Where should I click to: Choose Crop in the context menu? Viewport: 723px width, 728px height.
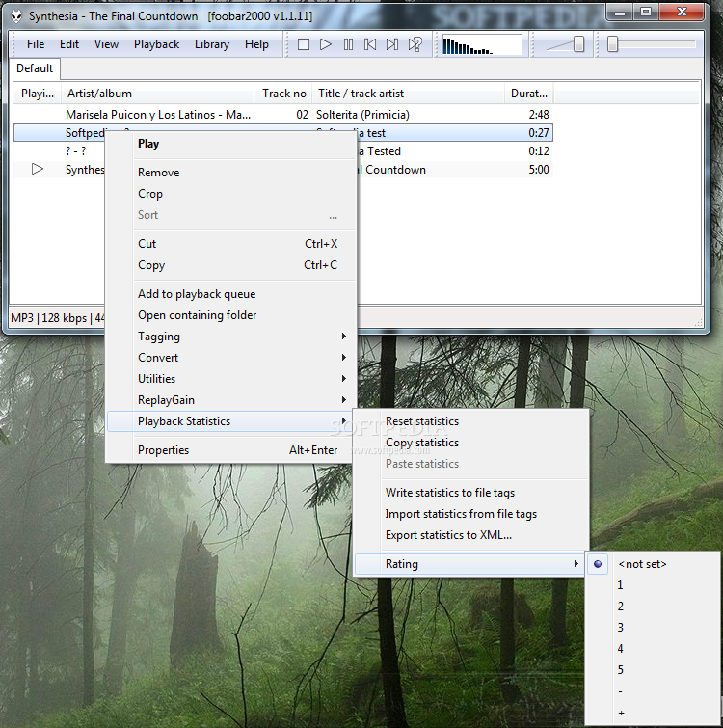pos(230,194)
